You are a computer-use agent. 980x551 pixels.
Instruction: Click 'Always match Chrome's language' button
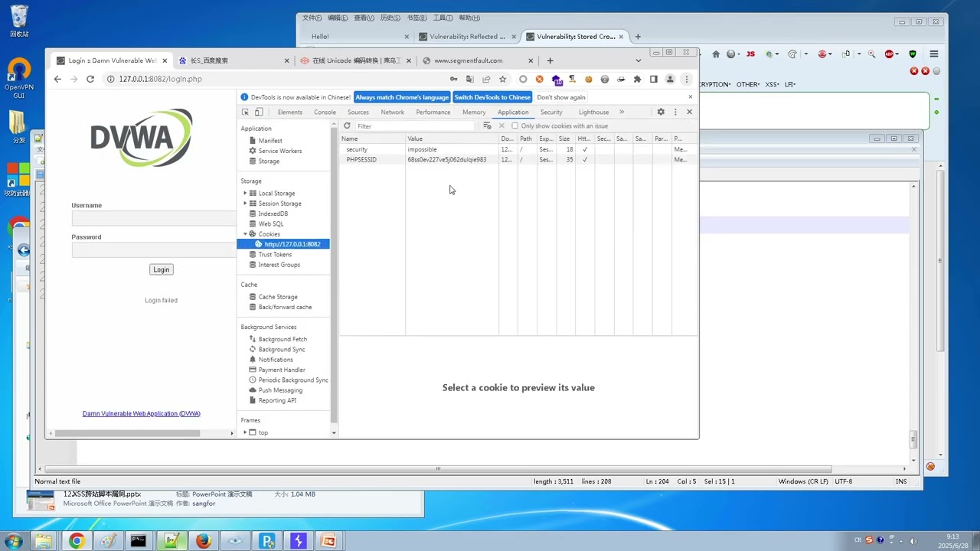click(402, 97)
